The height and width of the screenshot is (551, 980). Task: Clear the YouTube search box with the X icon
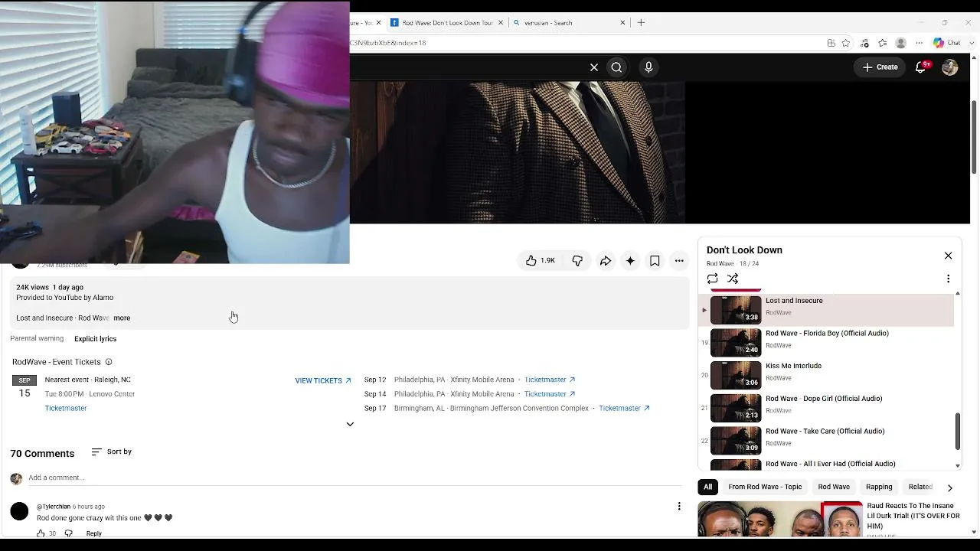[594, 67]
